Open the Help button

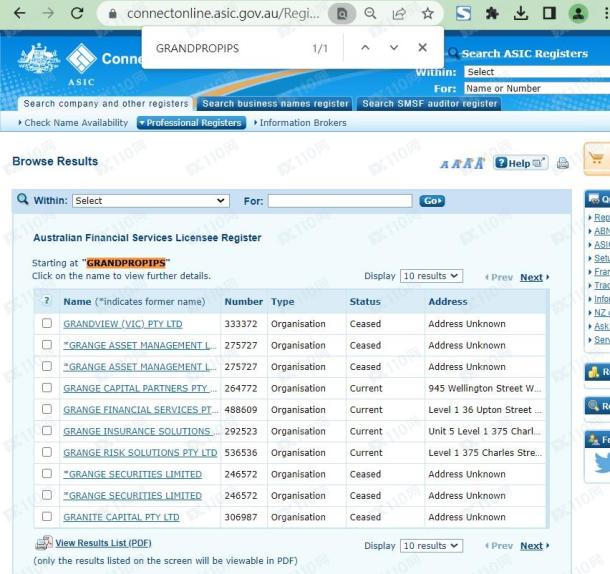[x=521, y=163]
